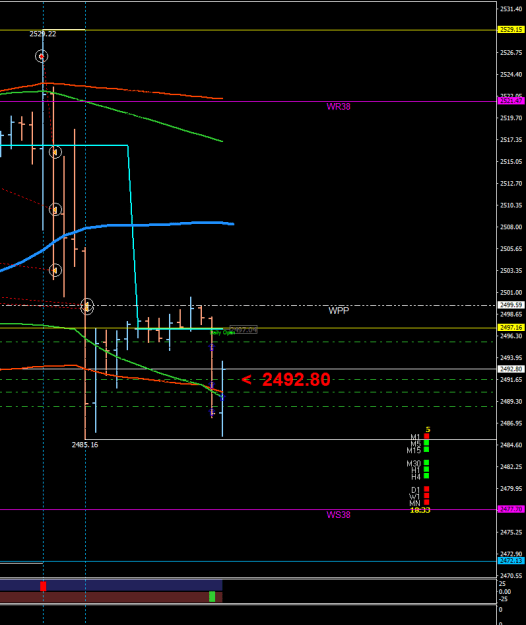This screenshot has height=625, width=526.
Task: Click the red 2492.80 price annotation
Action: (286, 379)
